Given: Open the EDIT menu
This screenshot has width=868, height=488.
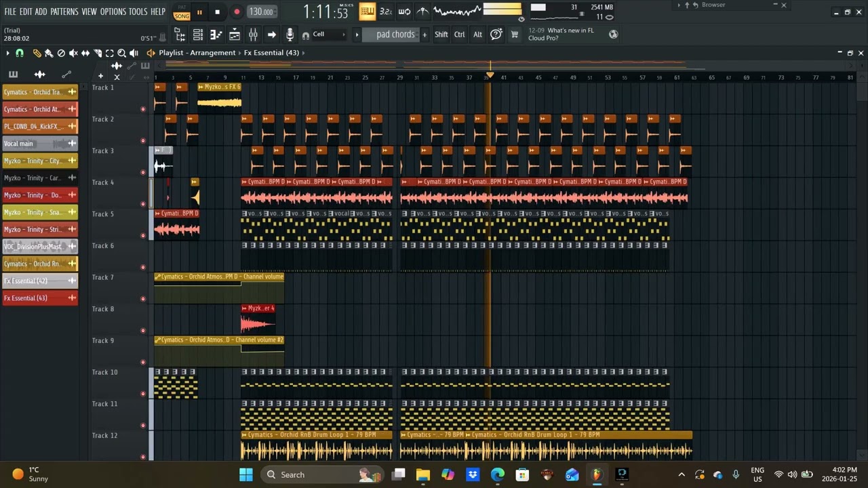Looking at the screenshot, I should pos(26,12).
